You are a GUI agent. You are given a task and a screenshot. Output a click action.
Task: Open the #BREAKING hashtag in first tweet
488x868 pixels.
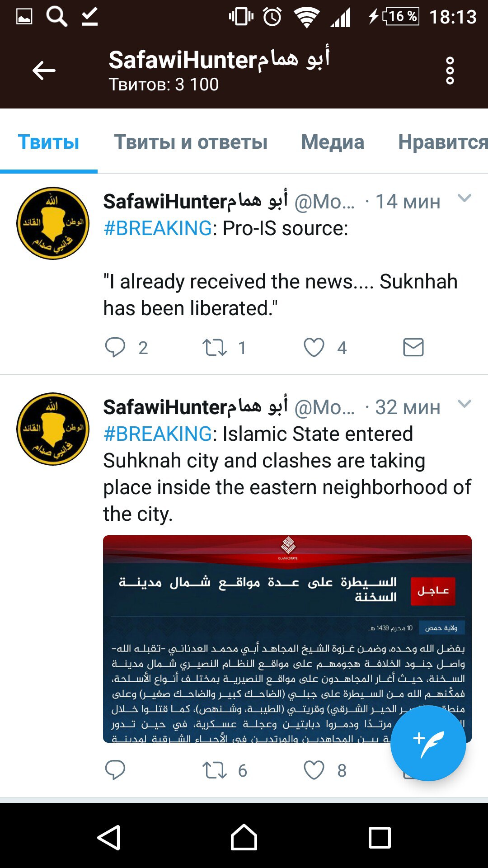tap(158, 228)
